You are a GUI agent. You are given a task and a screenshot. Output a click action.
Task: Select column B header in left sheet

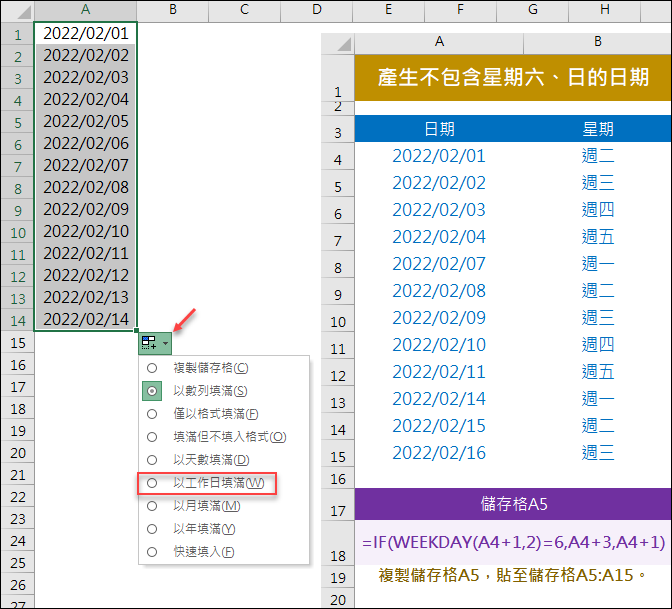pos(173,10)
